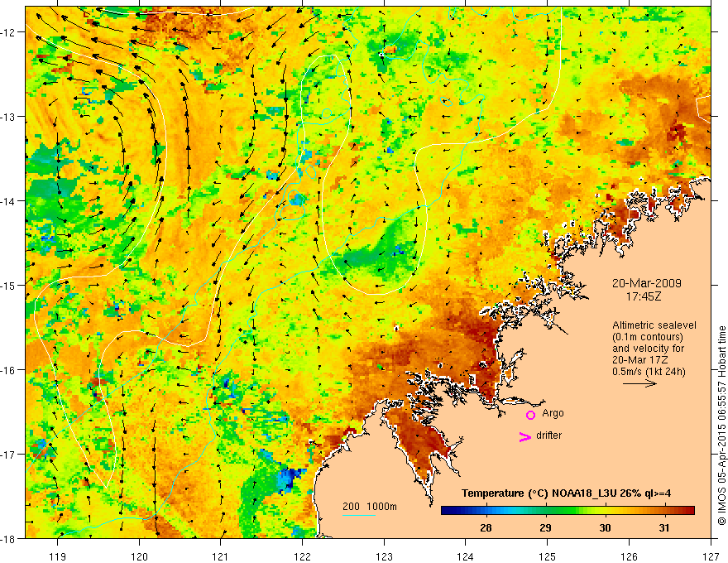Click longitude label 120 on bottom axis
This screenshot has height=563, width=728.
(x=139, y=556)
